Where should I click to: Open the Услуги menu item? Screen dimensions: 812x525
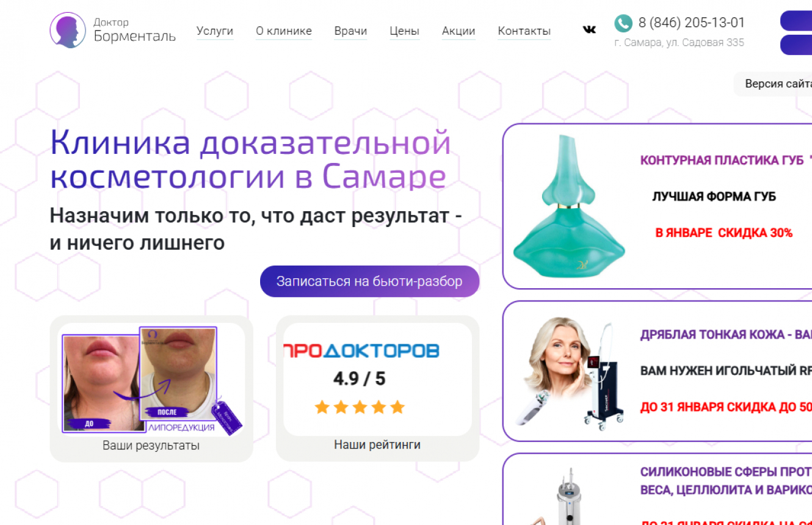coord(215,31)
